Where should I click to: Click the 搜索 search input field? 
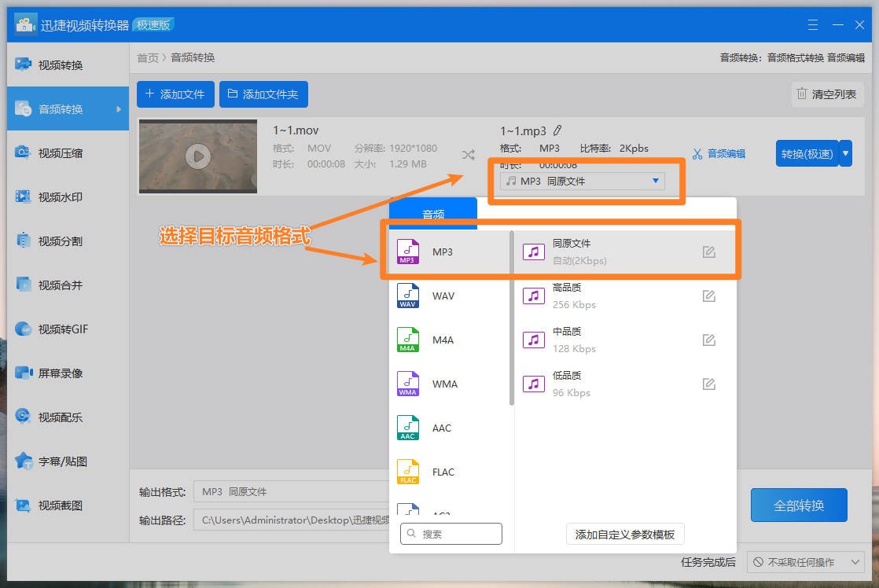(x=451, y=534)
